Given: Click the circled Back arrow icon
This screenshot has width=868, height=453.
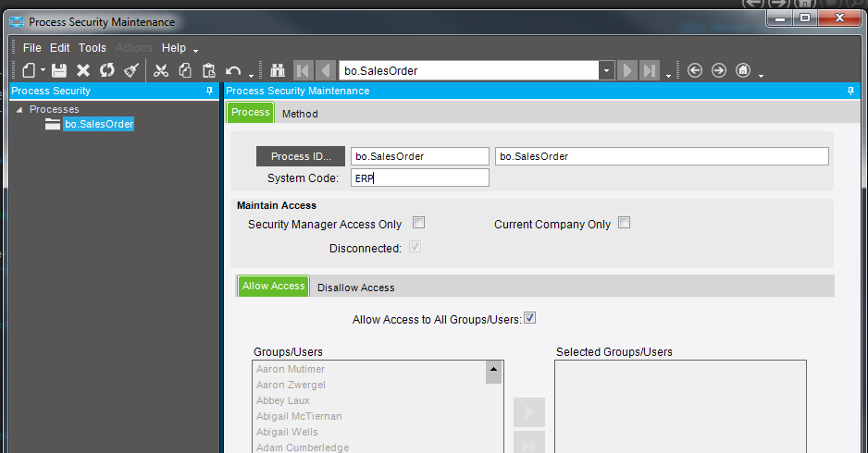Looking at the screenshot, I should coord(695,71).
